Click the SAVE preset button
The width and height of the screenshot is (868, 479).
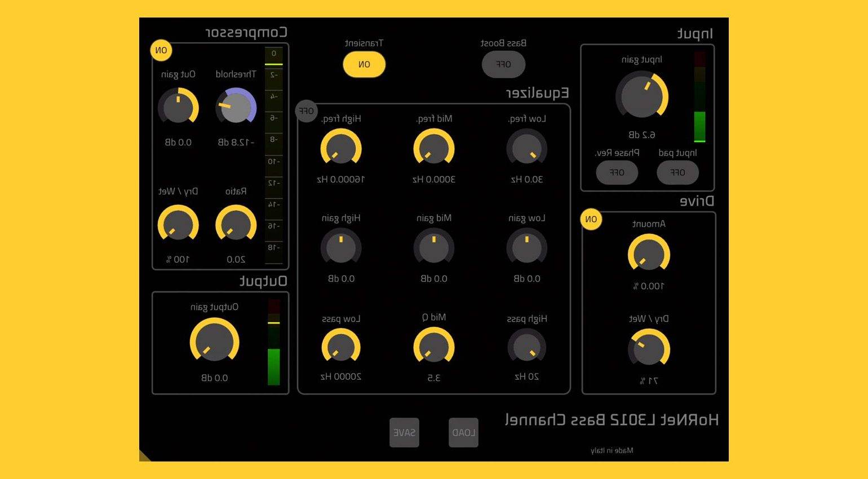pos(404,433)
